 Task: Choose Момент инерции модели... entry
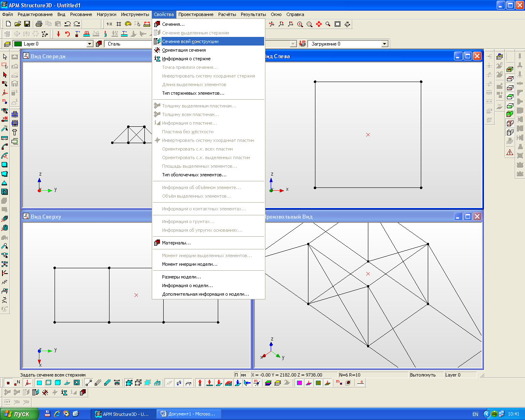pos(208,264)
